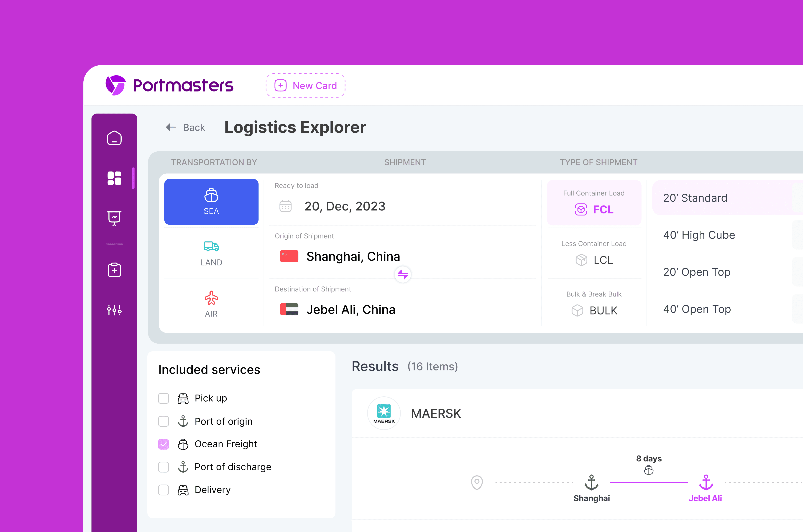803x532 pixels.
Task: Tick the Port of discharge checkbox
Action: click(164, 467)
